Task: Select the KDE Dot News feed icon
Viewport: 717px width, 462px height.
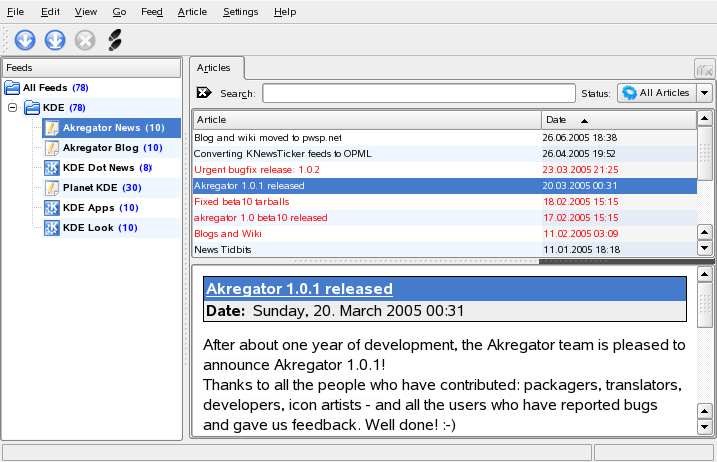Action: click(52, 168)
